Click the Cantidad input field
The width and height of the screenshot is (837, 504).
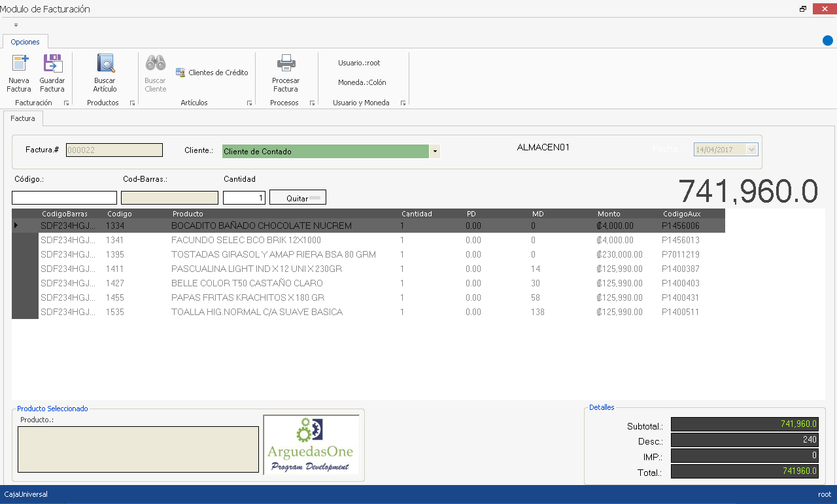point(244,197)
